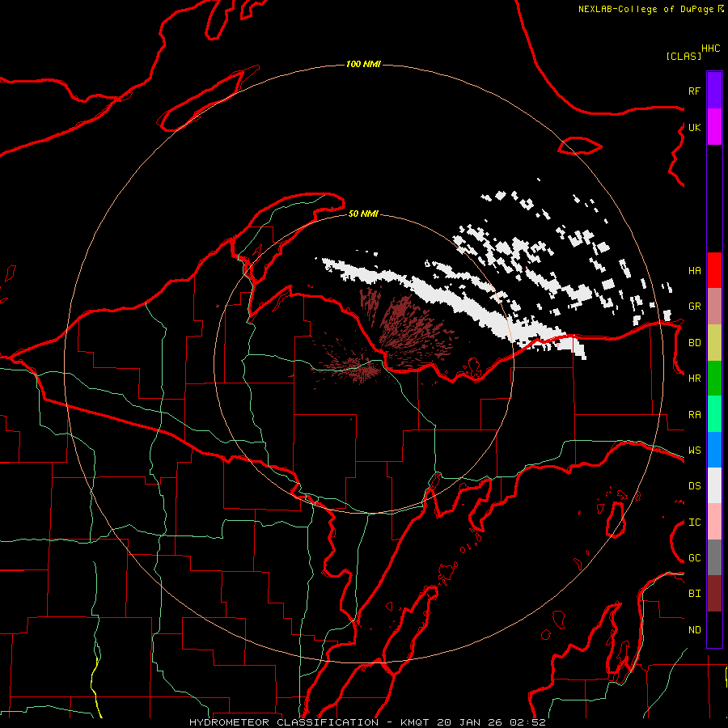Image resolution: width=728 pixels, height=728 pixels.
Task: Click the DS white legend swatch
Action: (x=714, y=485)
